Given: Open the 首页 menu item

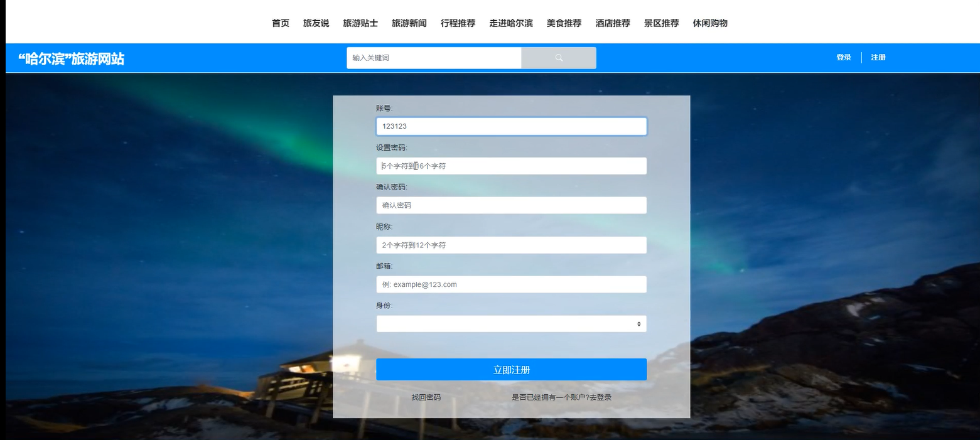Looking at the screenshot, I should point(281,23).
